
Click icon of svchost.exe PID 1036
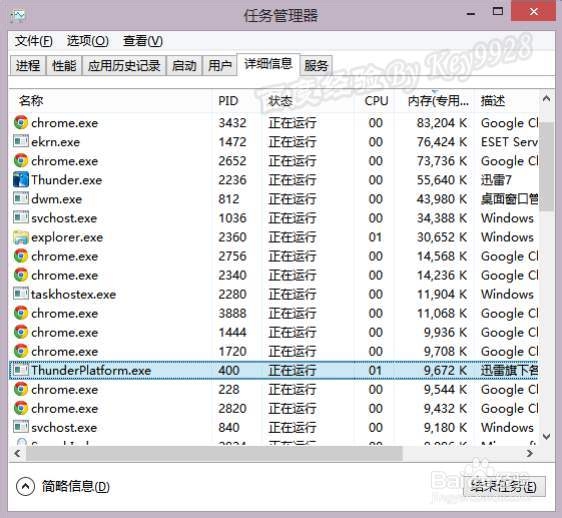[x=21, y=217]
